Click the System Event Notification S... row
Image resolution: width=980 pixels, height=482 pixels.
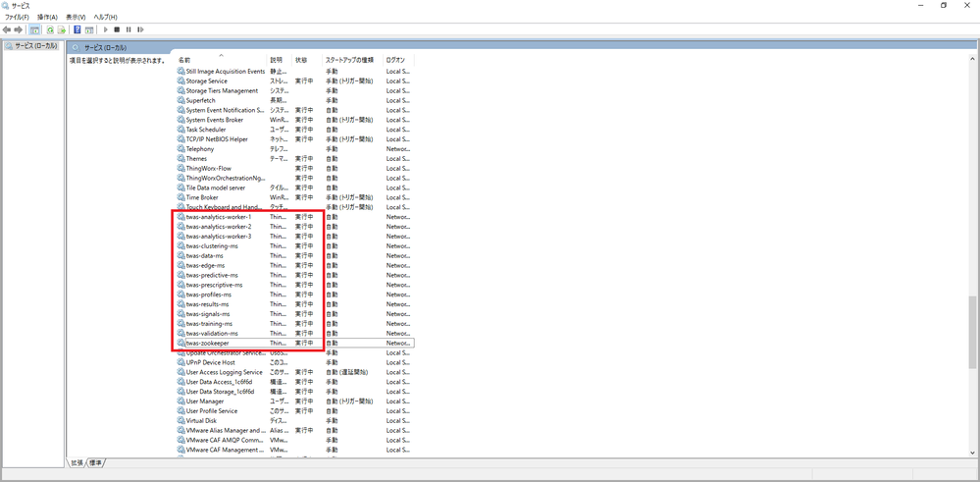295,110
